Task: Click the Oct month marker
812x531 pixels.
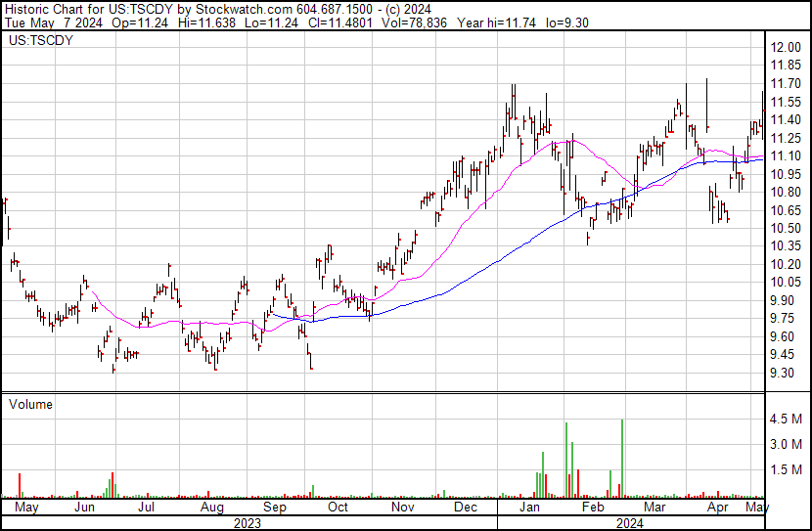Action: (x=338, y=508)
